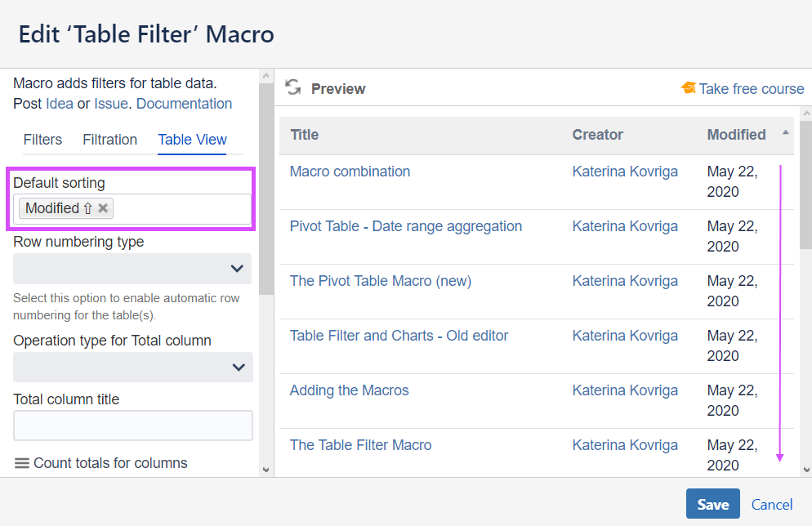
Task: Open Katerina Kovriga in Macro combination row
Action: pos(625,172)
